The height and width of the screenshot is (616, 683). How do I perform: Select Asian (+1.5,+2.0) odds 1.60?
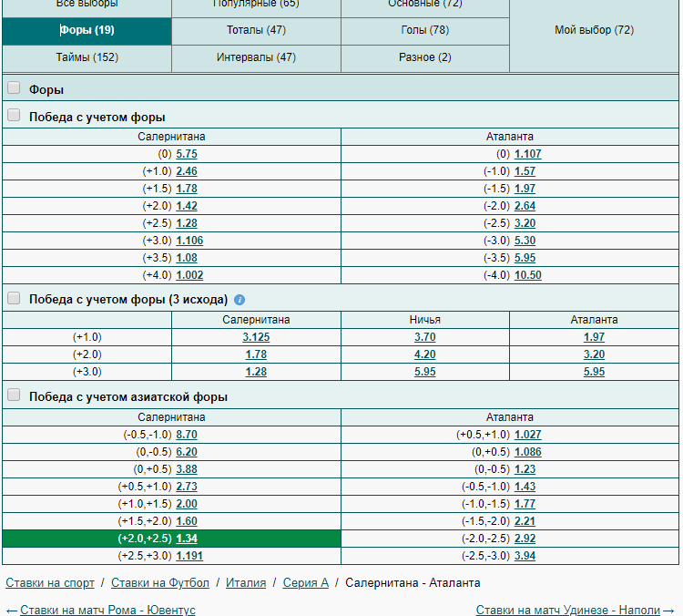(187, 521)
